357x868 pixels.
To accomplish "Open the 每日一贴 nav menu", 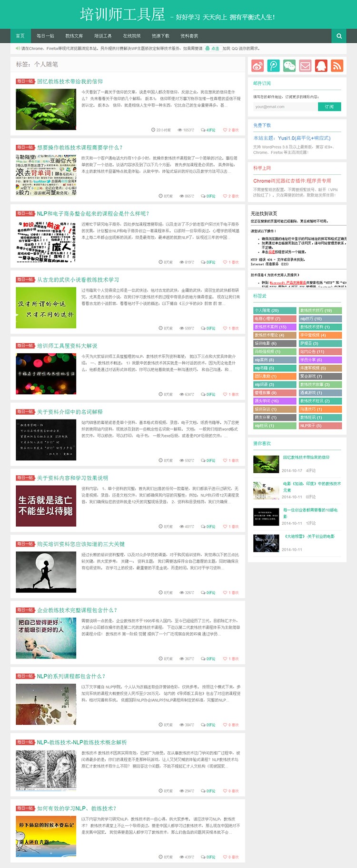I will (x=45, y=36).
